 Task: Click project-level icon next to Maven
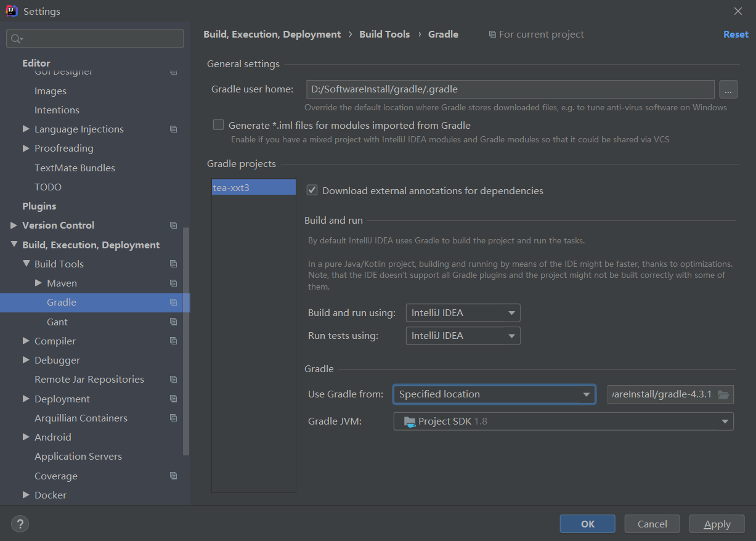pos(173,283)
